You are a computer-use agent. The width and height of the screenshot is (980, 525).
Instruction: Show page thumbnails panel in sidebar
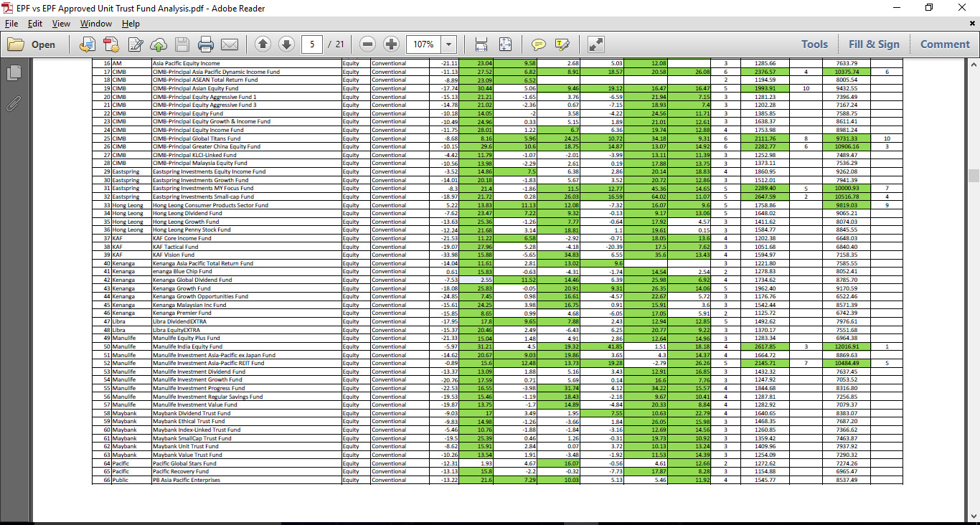tap(13, 72)
